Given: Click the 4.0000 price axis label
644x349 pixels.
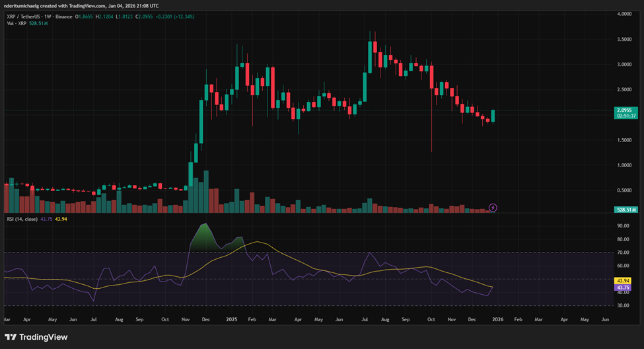Looking at the screenshot, I should point(624,14).
